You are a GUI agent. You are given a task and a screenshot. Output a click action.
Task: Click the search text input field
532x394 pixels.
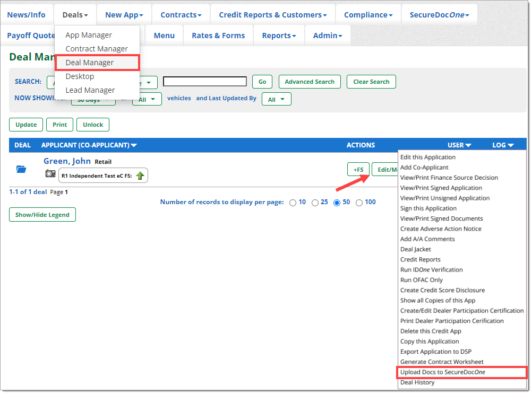pos(204,82)
